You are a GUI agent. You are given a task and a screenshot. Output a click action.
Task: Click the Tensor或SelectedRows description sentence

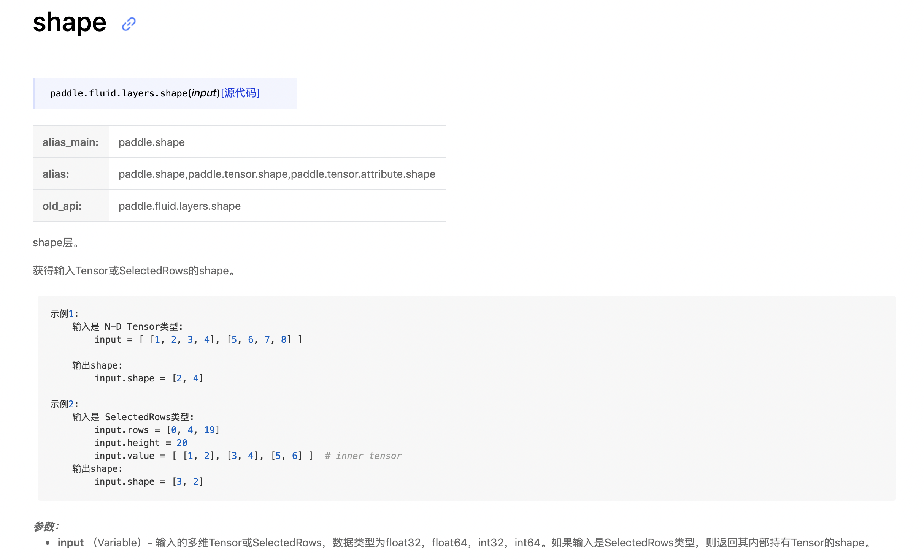135,271
